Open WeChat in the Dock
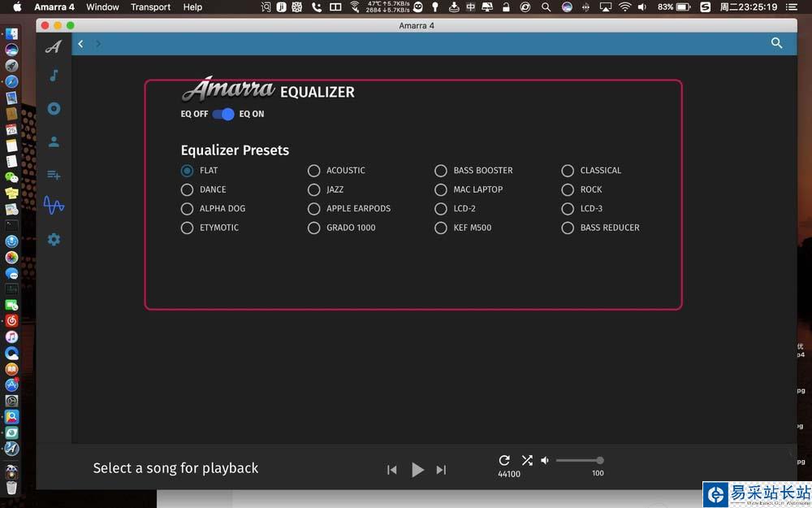Image resolution: width=812 pixels, height=508 pixels. [11, 178]
